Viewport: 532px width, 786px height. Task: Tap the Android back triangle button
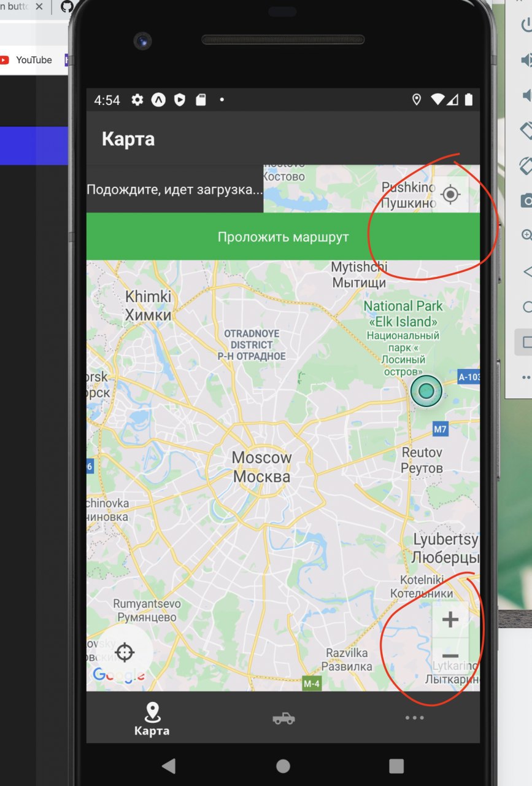pyautogui.click(x=168, y=766)
